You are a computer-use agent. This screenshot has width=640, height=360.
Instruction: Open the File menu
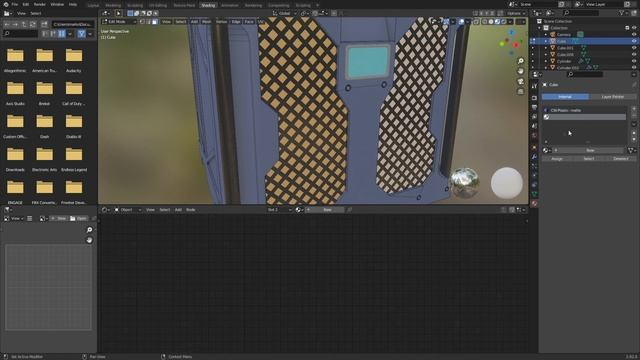tap(15, 4)
